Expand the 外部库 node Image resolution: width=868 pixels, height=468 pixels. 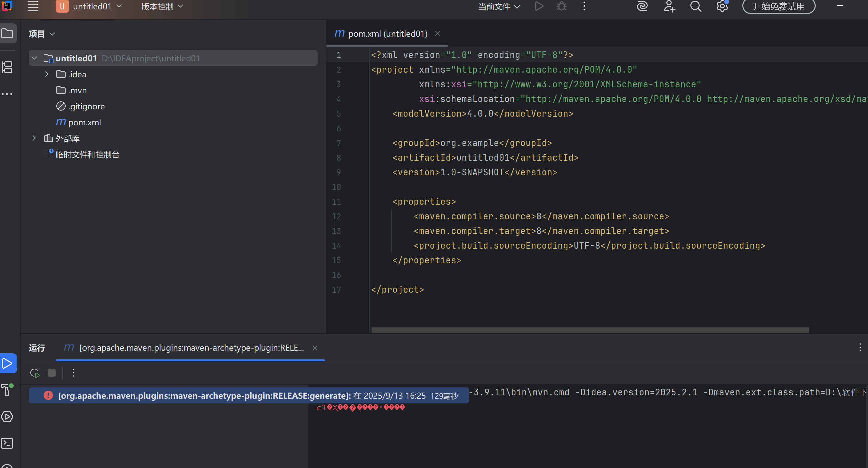pos(34,138)
